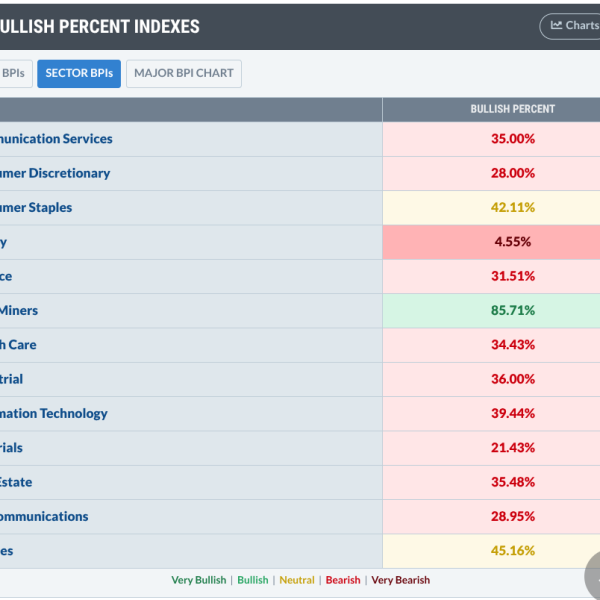Click the 21.43% bullish percent value
Viewport: 600px width, 600px height.
tap(513, 448)
